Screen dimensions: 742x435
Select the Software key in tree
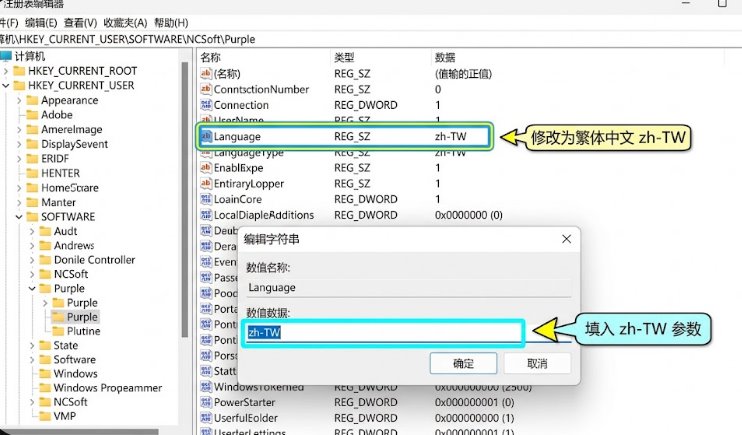[74, 359]
